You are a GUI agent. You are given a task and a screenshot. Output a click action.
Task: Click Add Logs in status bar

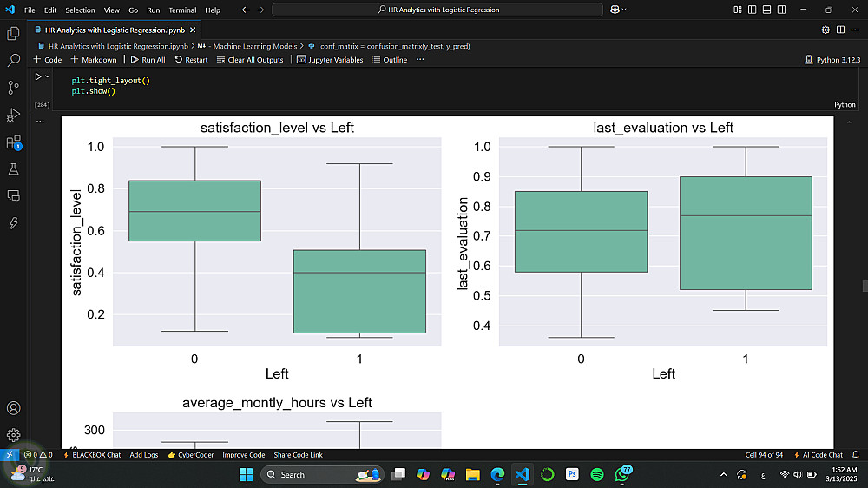(x=144, y=455)
